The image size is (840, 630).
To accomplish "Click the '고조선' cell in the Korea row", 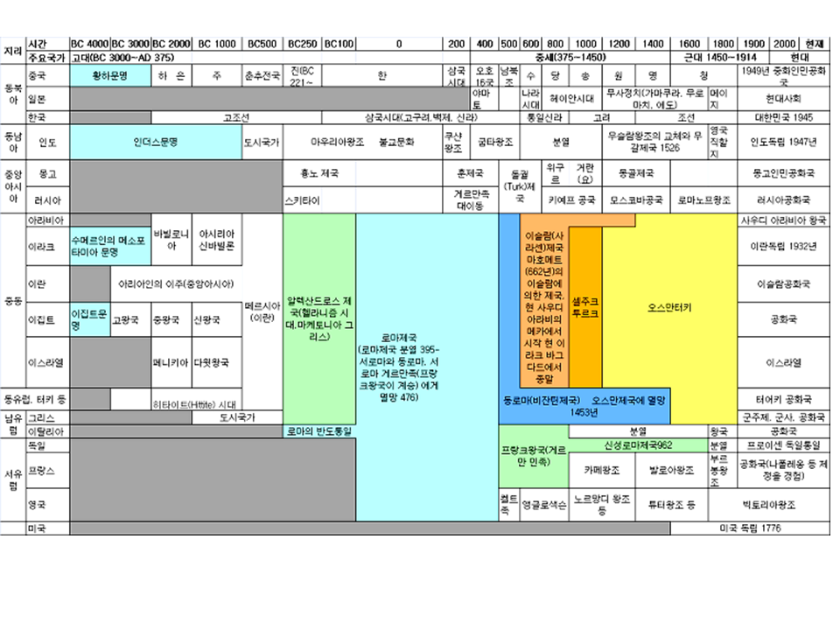I will [236, 117].
